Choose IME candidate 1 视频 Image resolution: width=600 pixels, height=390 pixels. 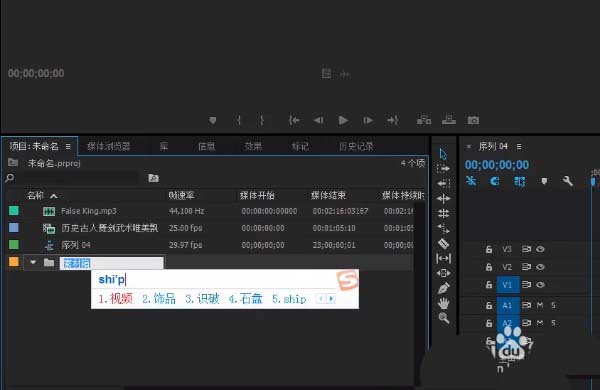pos(116,299)
